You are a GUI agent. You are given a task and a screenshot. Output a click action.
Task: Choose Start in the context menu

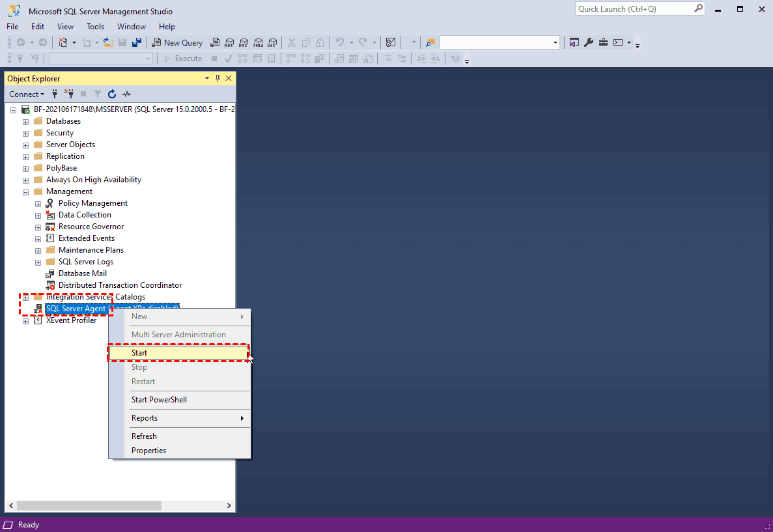[180, 353]
